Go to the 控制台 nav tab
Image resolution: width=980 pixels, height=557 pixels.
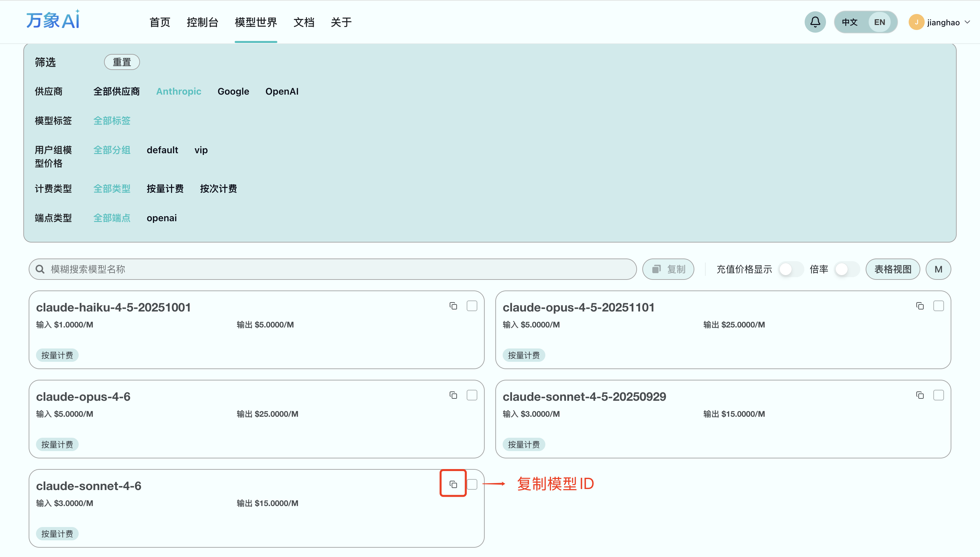tap(202, 22)
